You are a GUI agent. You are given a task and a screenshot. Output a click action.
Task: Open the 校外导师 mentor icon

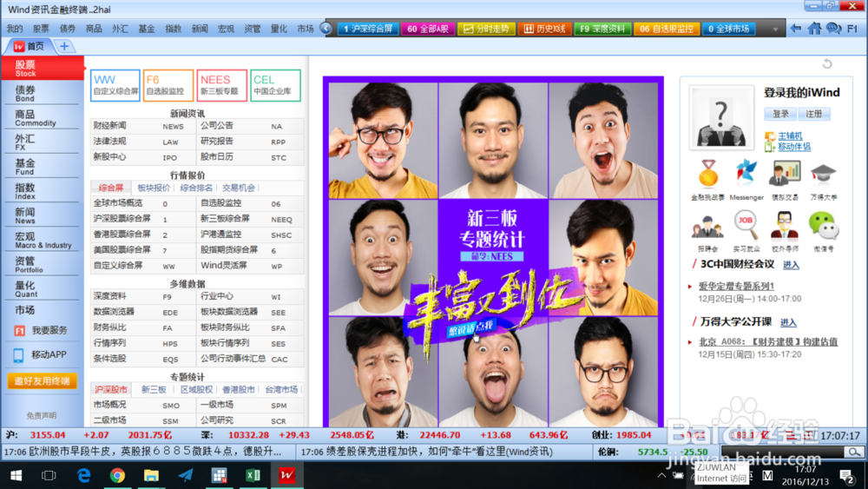coord(785,226)
